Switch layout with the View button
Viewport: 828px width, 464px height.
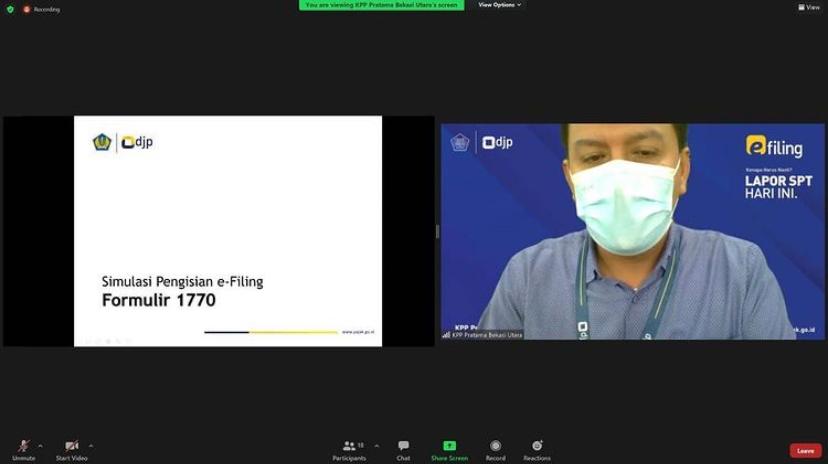click(808, 7)
